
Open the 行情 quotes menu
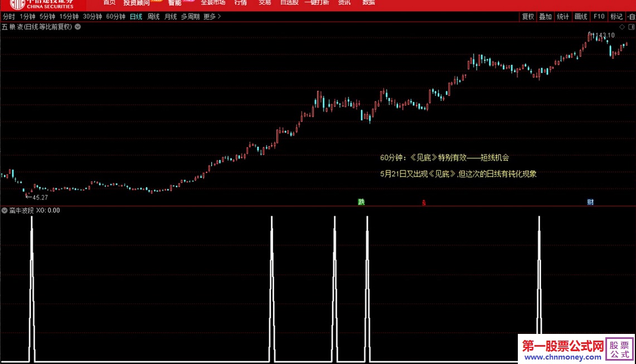tap(241, 2)
